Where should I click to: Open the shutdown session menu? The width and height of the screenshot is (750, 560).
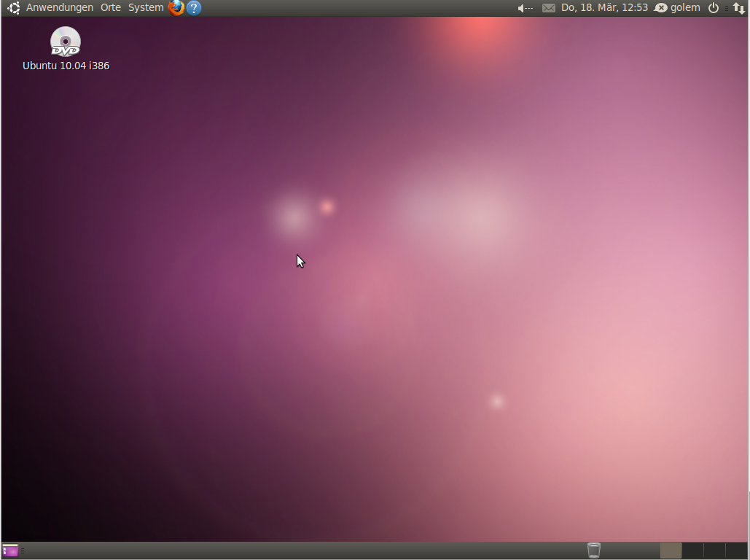click(713, 8)
